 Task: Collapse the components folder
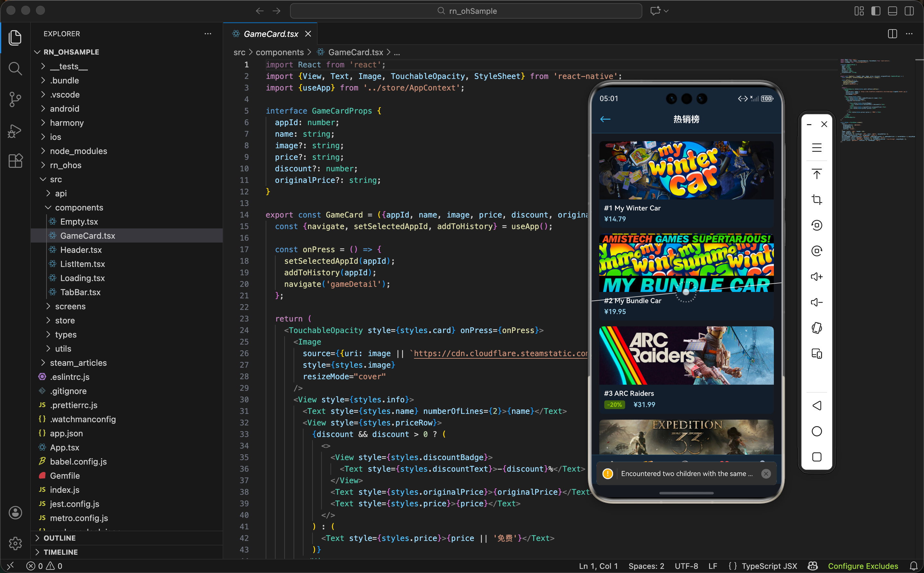pyautogui.click(x=79, y=207)
